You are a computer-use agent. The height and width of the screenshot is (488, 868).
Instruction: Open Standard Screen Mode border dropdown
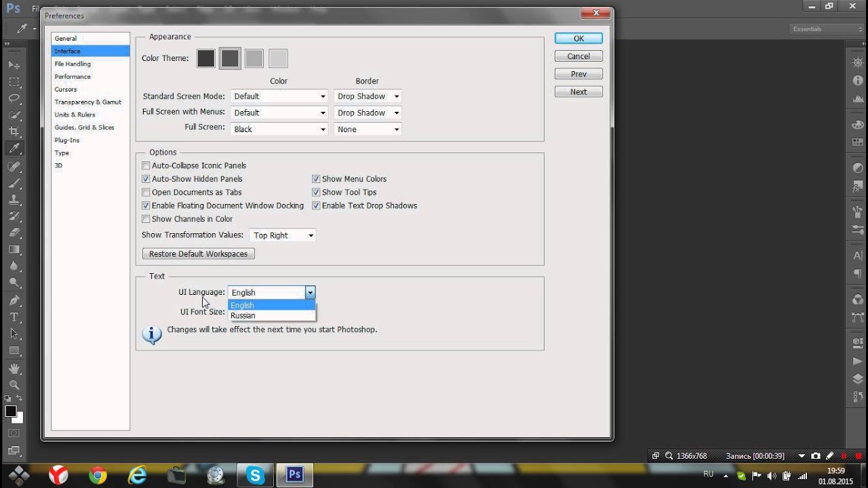[x=368, y=96]
